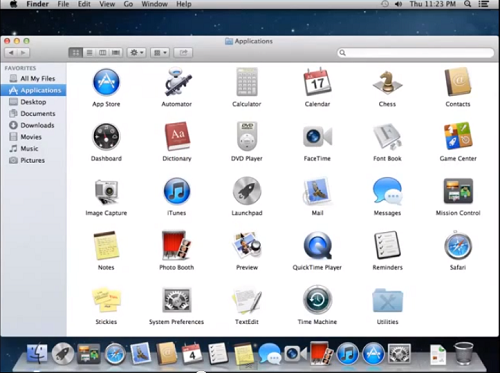Open the item arrangement dropdown
Image resolution: width=500 pixels, height=373 pixels.
coord(160,53)
